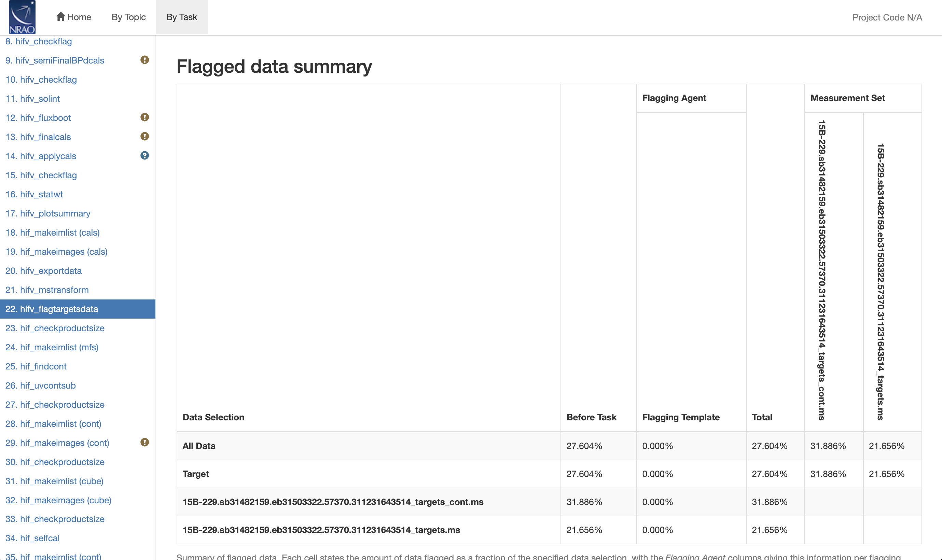The width and height of the screenshot is (942, 560).
Task: Open task 20. hifv_exportdata
Action: coord(43,271)
